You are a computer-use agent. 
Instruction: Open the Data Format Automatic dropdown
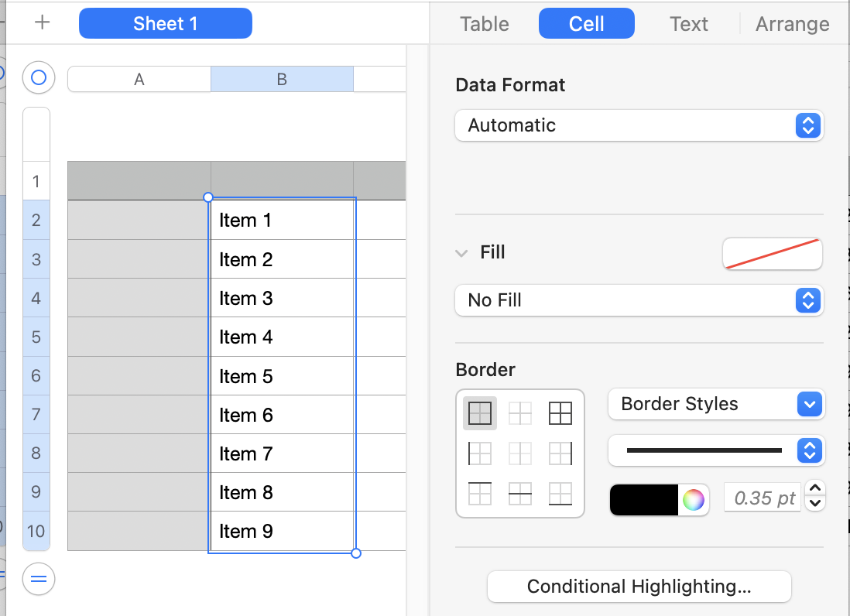click(x=639, y=125)
